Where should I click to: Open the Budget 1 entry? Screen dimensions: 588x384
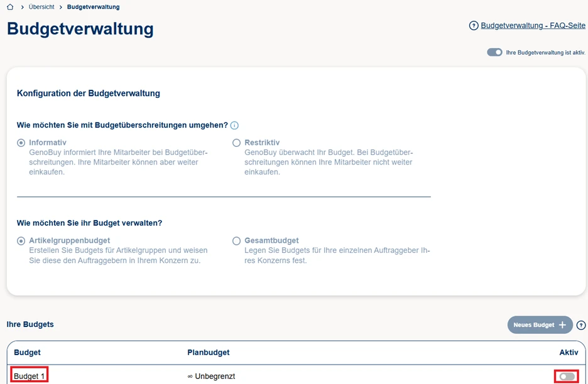[30, 376]
